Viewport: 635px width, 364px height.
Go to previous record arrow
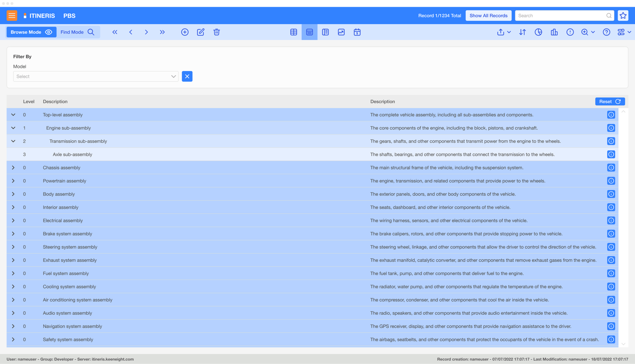pos(130,32)
